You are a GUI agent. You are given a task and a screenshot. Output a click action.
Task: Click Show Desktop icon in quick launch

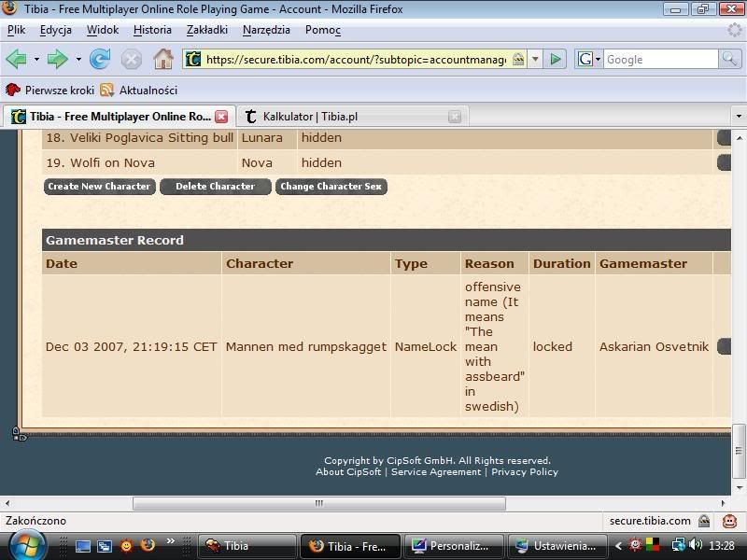point(83,546)
